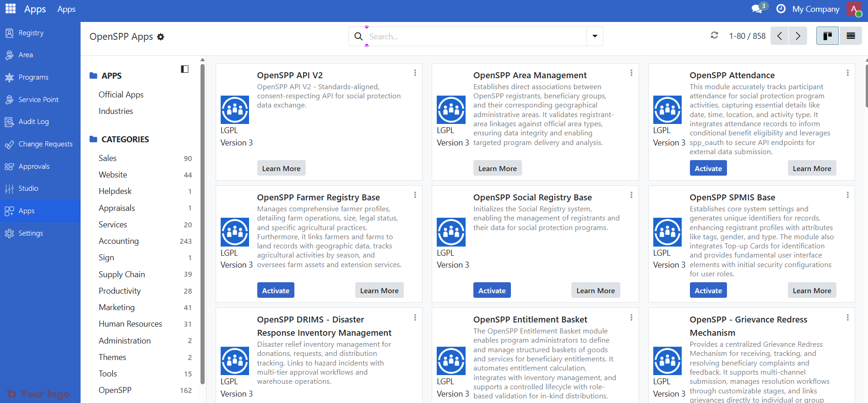Image resolution: width=868 pixels, height=403 pixels.
Task: Click the search magnifier icon
Action: [358, 36]
